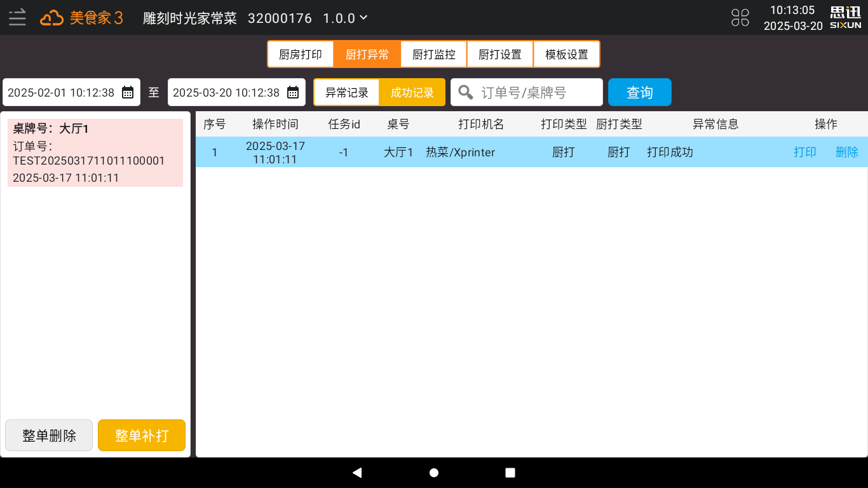Tap the Android recent apps square button
The width and height of the screenshot is (868, 488).
coord(510,472)
